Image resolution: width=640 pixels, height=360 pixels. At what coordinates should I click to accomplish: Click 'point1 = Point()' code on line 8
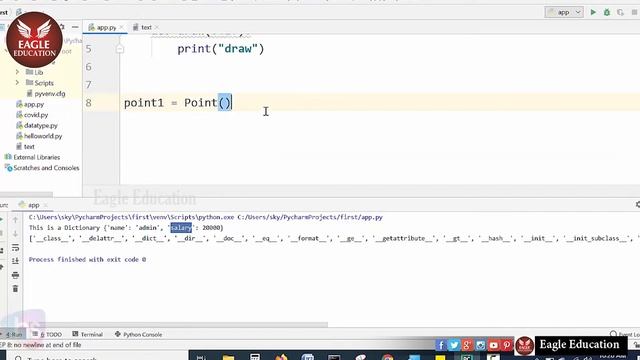click(178, 103)
